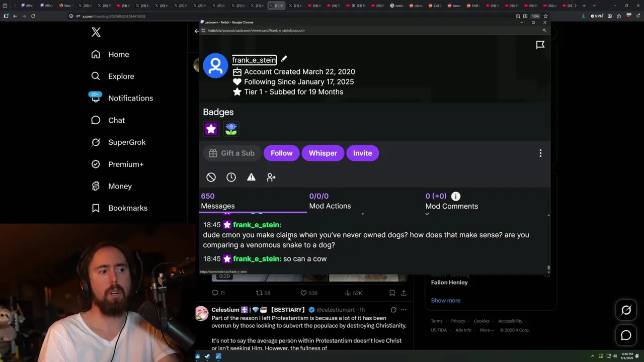Click the add moderator person-plus icon

click(x=271, y=177)
